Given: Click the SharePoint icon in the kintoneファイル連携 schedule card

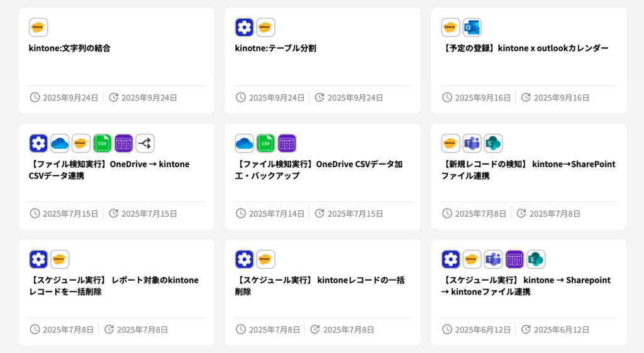Looking at the screenshot, I should click(536, 259).
